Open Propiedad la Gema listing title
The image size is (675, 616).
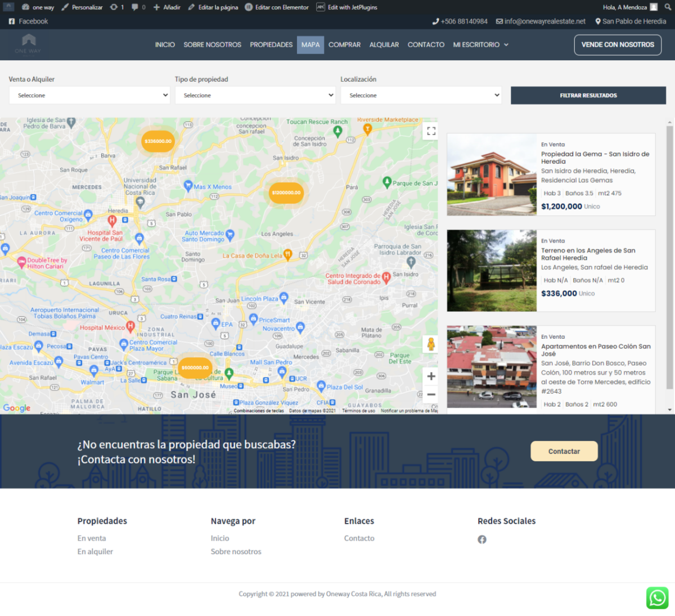click(595, 158)
